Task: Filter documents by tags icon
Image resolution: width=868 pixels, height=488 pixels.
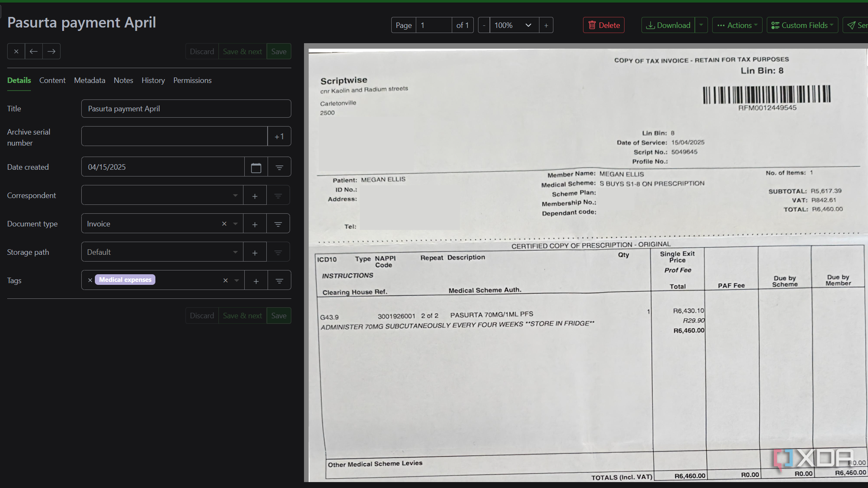Action: pos(279,281)
